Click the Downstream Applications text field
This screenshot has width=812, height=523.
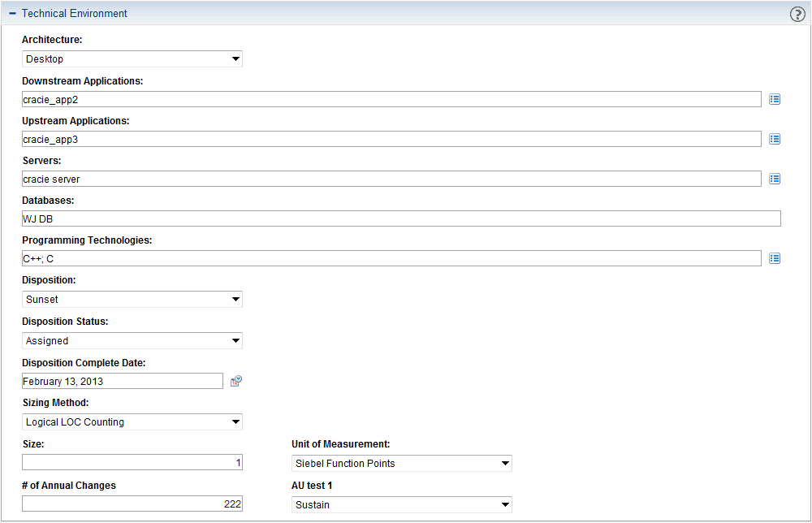coord(391,99)
